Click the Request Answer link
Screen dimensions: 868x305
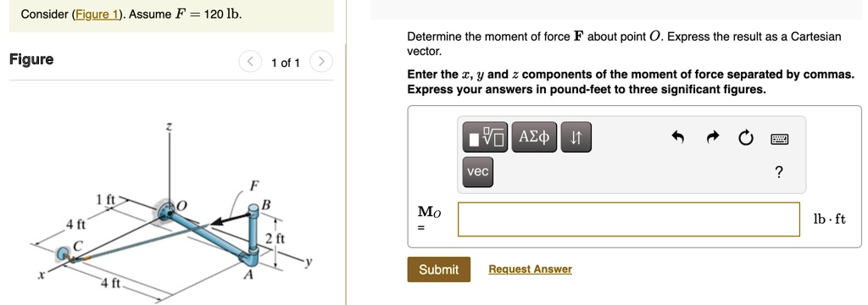point(530,269)
